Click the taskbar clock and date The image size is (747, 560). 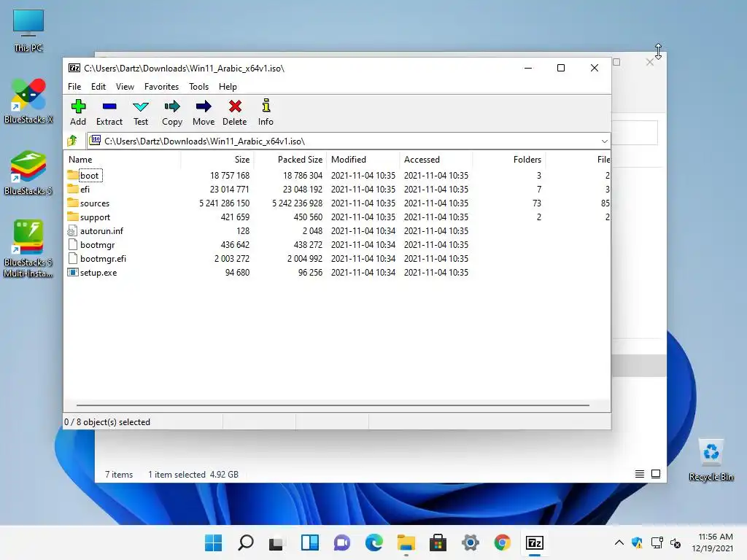(713, 542)
